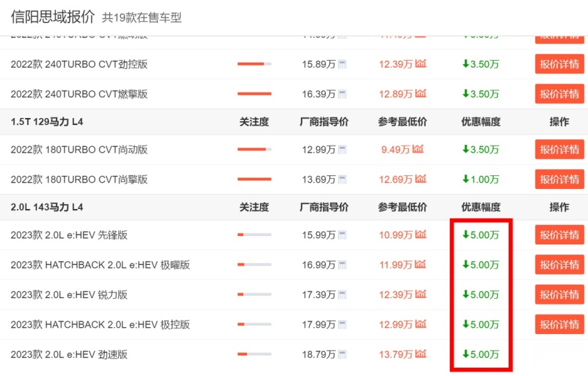Click 参考最低价 header in 1.5T section
The width and height of the screenshot is (588, 376).
click(x=402, y=122)
